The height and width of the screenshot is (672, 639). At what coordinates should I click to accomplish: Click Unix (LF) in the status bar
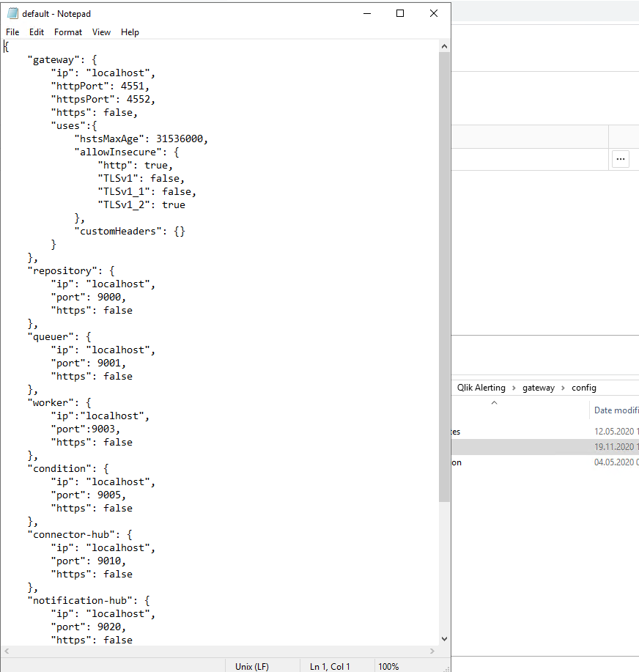tap(252, 666)
